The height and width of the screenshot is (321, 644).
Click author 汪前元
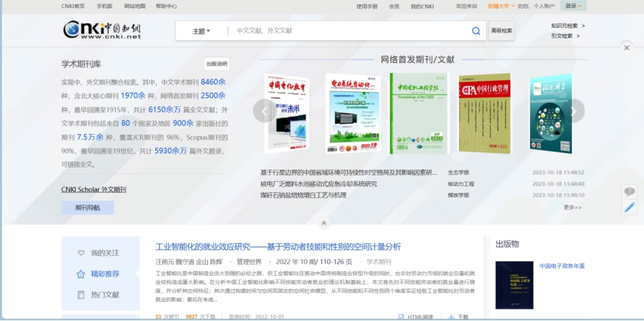click(165, 262)
